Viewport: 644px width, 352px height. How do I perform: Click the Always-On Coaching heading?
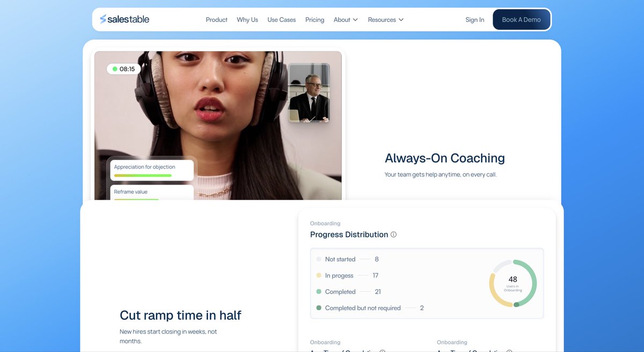[445, 158]
